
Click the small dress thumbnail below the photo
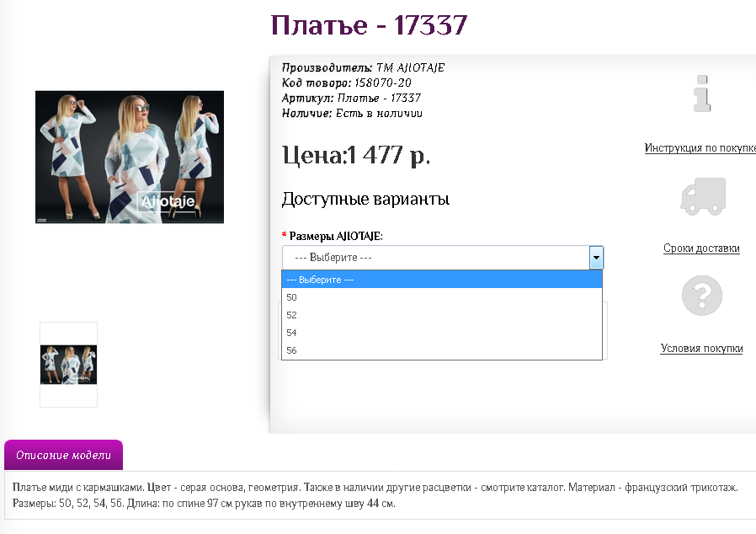(69, 365)
